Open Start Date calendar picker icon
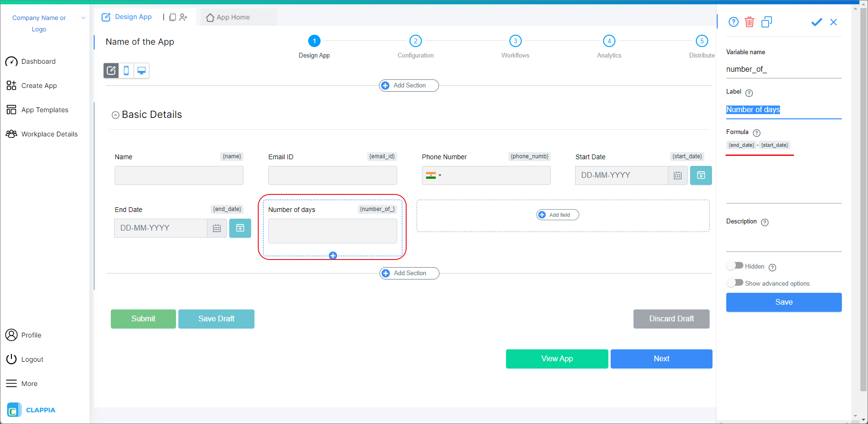This screenshot has height=424, width=868. 678,175
